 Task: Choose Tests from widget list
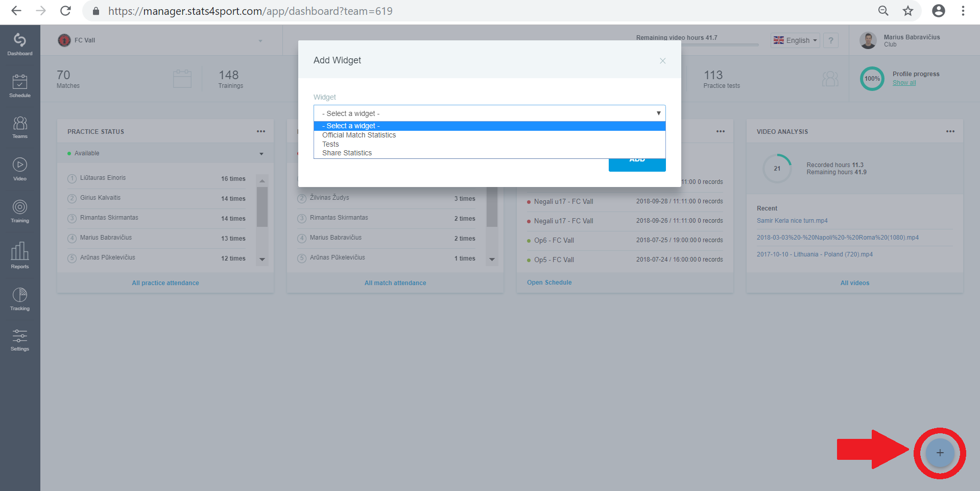tap(330, 144)
